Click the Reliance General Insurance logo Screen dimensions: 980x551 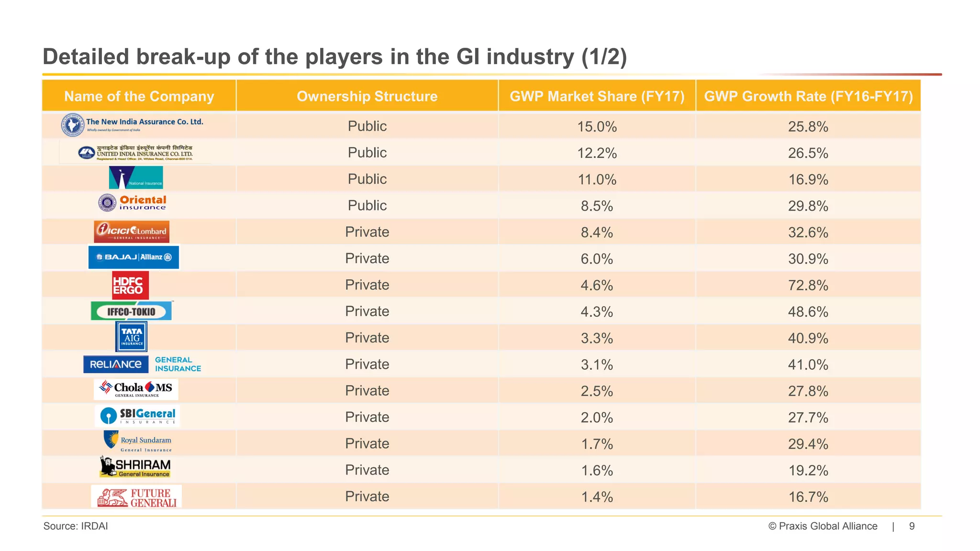[x=142, y=364]
